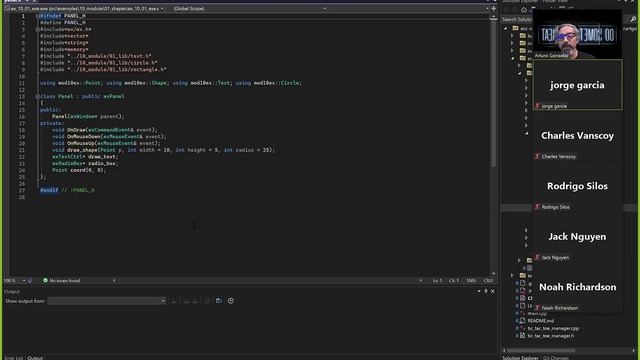This screenshot has width=640, height=360.
Task: Click the 'Output' panel title text
Action: tap(12, 291)
